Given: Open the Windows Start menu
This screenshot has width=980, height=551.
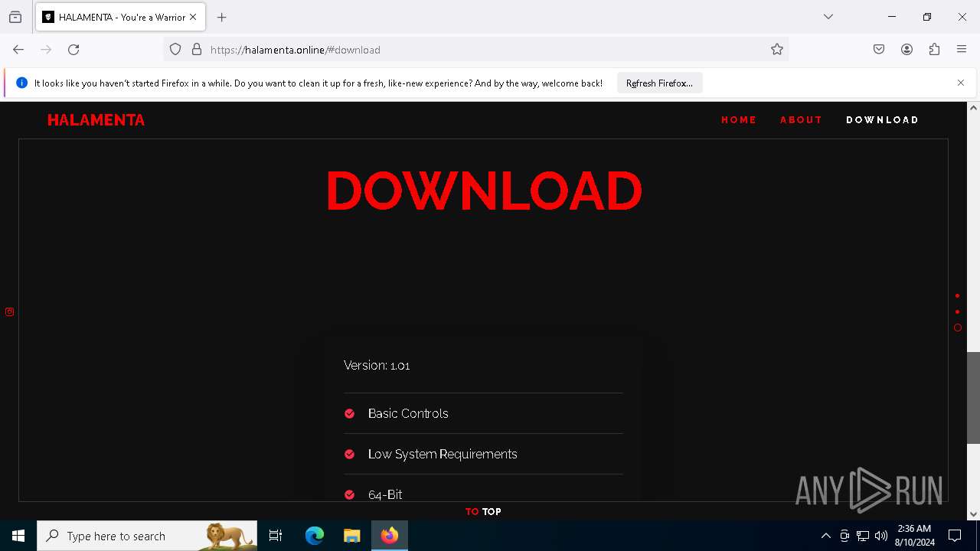Looking at the screenshot, I should [18, 536].
